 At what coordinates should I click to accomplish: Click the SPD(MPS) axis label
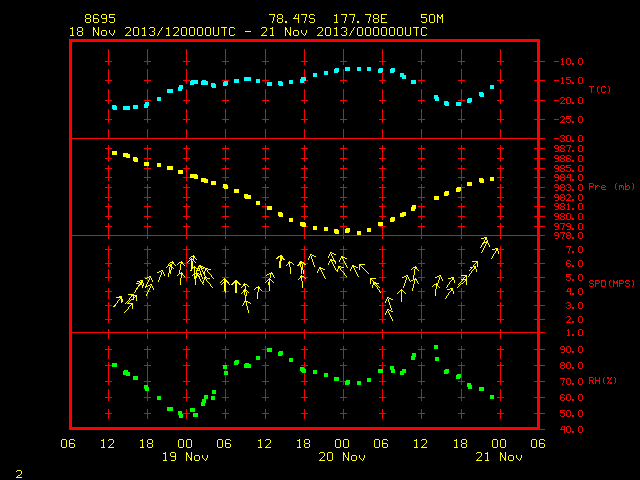611,283
